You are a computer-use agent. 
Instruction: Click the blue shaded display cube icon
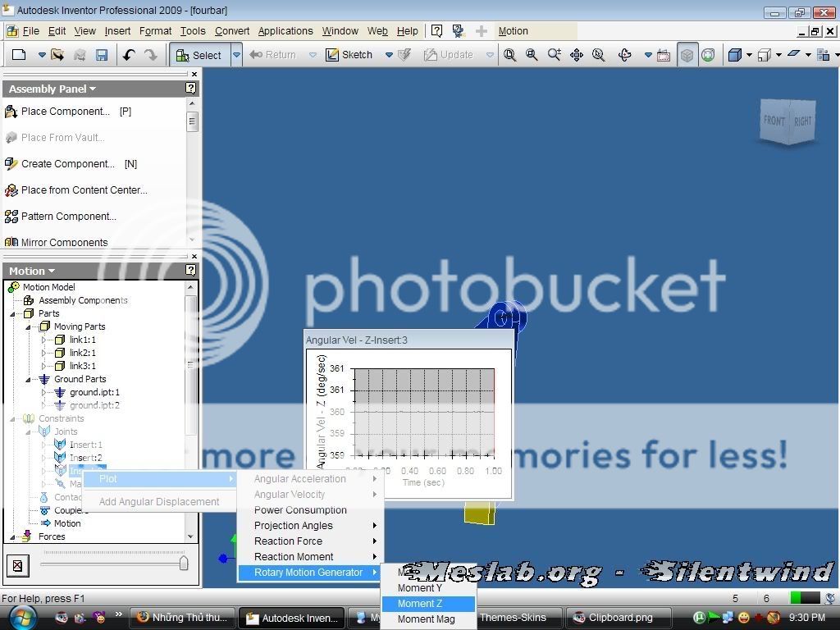[x=735, y=55]
